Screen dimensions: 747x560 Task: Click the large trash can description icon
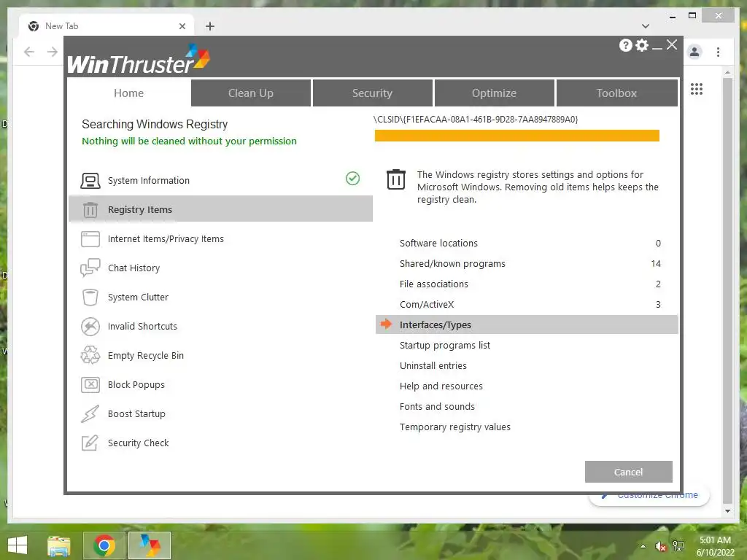[x=396, y=179]
